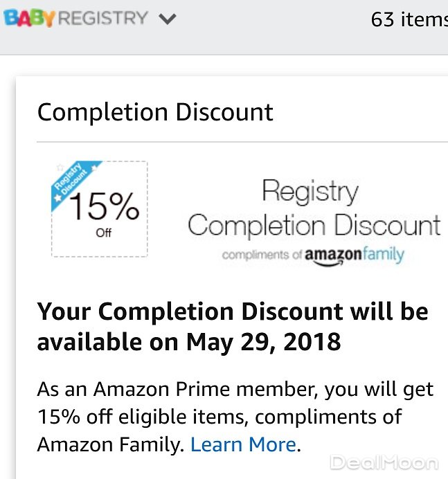
Task: Click the bold Completion Discount availability heading
Action: (232, 326)
